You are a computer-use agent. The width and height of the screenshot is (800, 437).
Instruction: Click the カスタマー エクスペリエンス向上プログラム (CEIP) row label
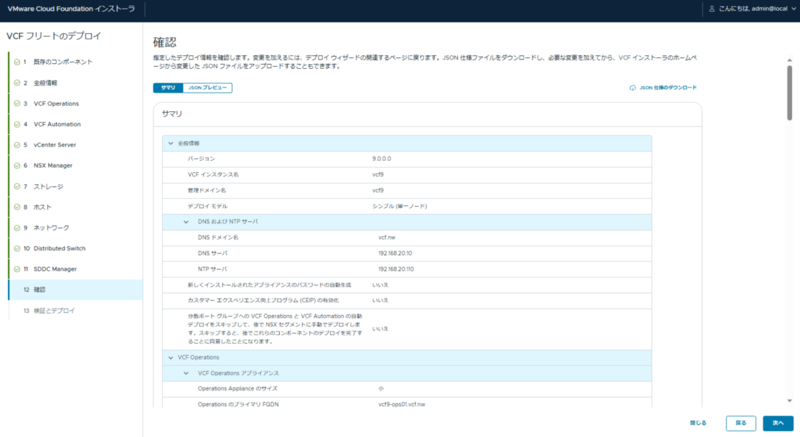pyautogui.click(x=263, y=300)
